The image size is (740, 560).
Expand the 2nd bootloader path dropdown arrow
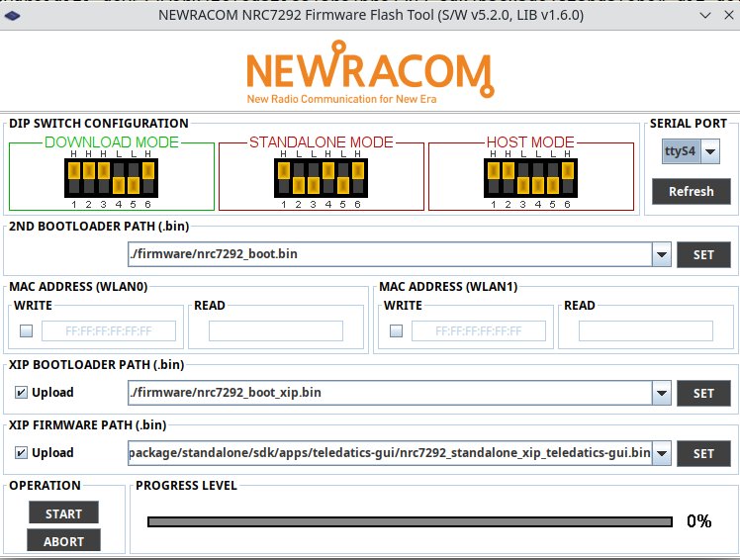click(661, 254)
